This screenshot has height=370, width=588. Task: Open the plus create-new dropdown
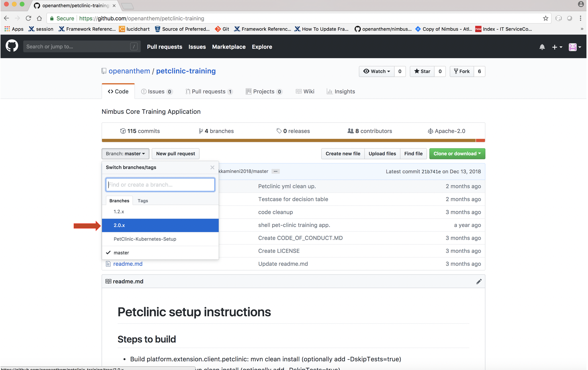(x=557, y=47)
